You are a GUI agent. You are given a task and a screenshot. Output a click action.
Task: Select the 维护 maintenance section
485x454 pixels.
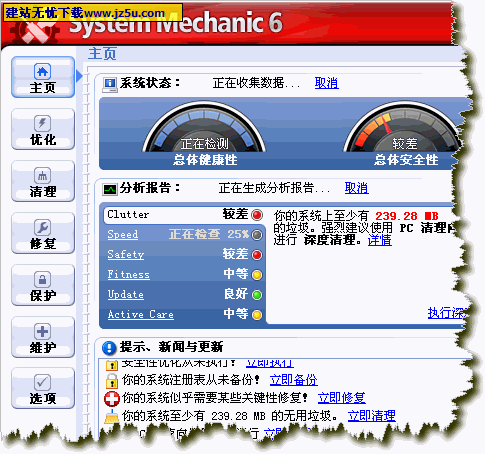[43, 337]
